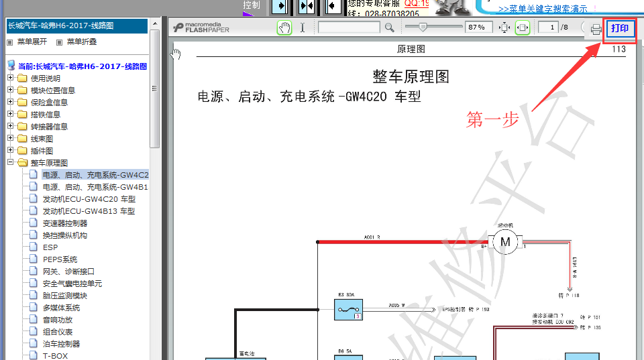Viewport: 644px width, 360px height.
Task: Open 音响功放 page
Action: tap(58, 320)
